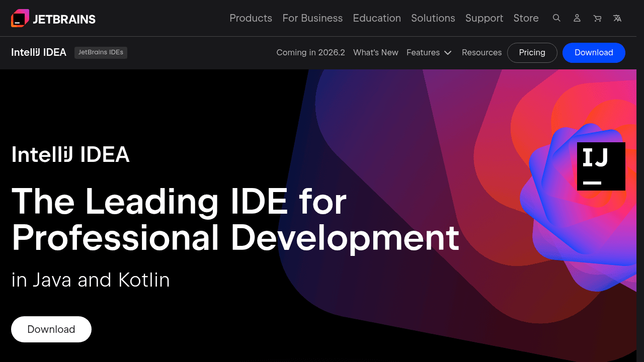644x362 pixels.
Task: Open the Solutions menu
Action: 433,18
